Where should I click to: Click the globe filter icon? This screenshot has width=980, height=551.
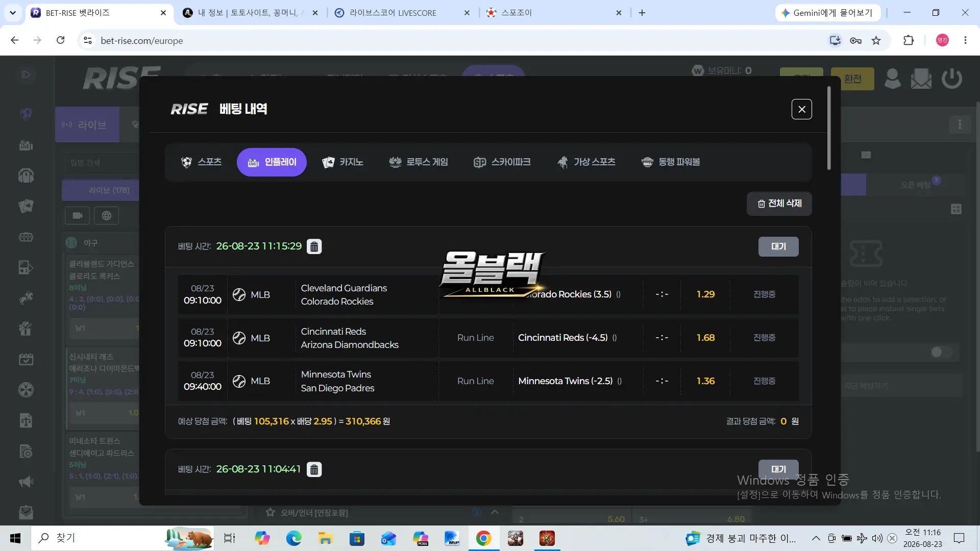[x=107, y=216]
